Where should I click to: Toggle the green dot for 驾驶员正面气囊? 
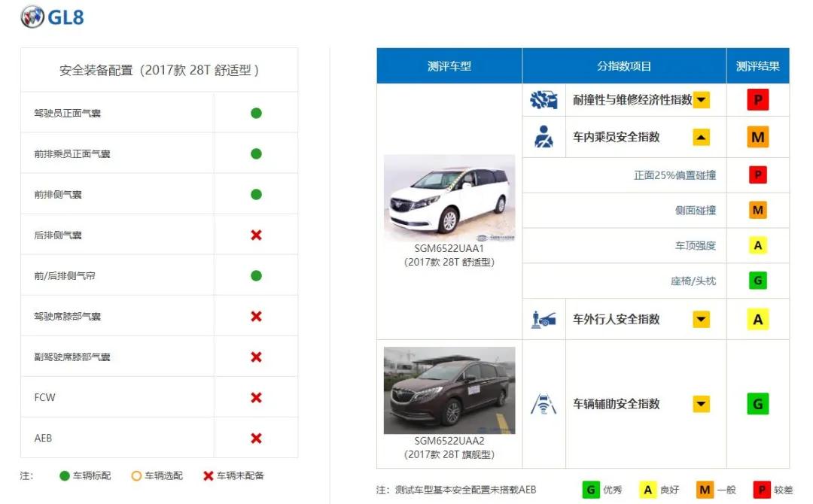point(255,113)
